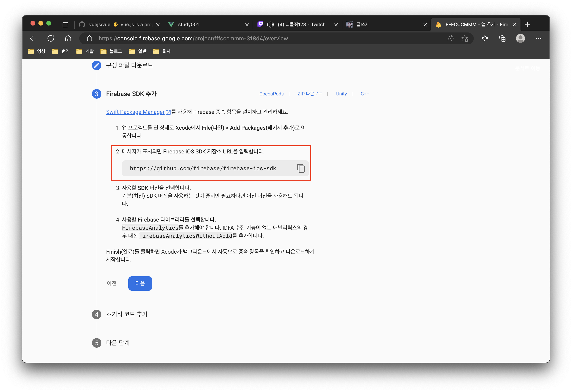Open the 개발 bookmarks folder
572x392 pixels.
click(85, 51)
